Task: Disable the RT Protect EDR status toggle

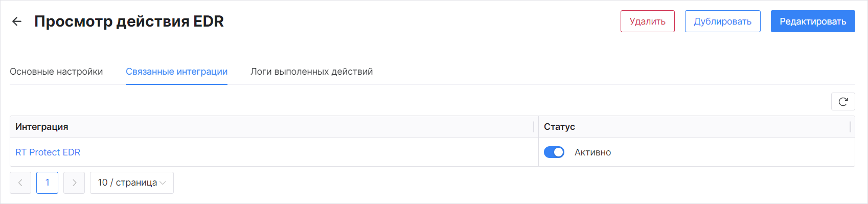Action: click(x=554, y=152)
